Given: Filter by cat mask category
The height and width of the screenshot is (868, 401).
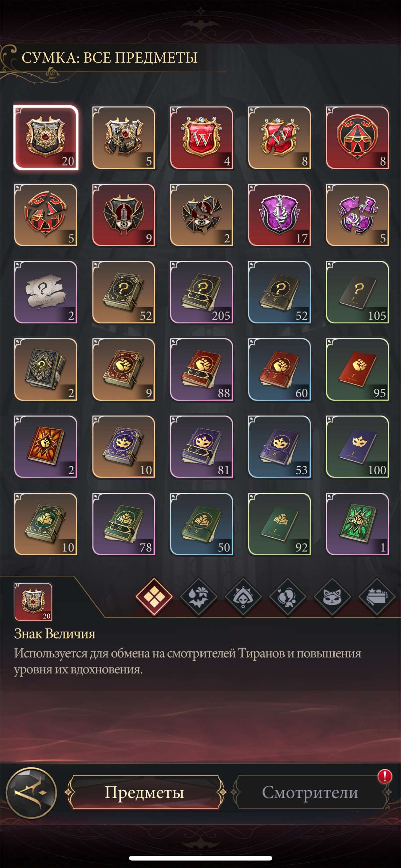Looking at the screenshot, I should pyautogui.click(x=332, y=597).
